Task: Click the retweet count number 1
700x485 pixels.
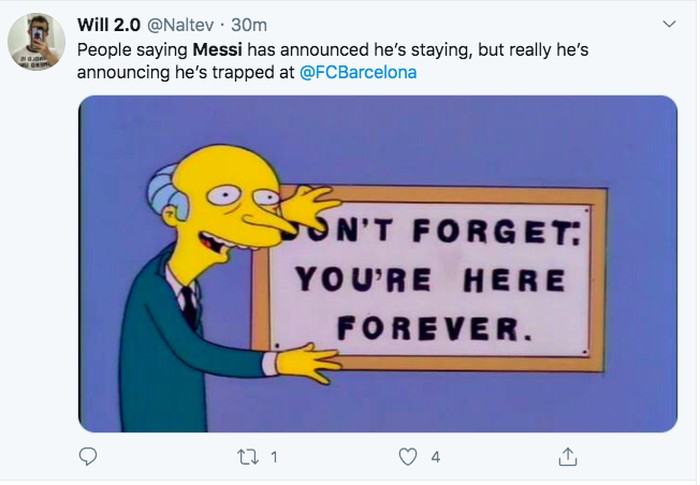Action: 274,457
